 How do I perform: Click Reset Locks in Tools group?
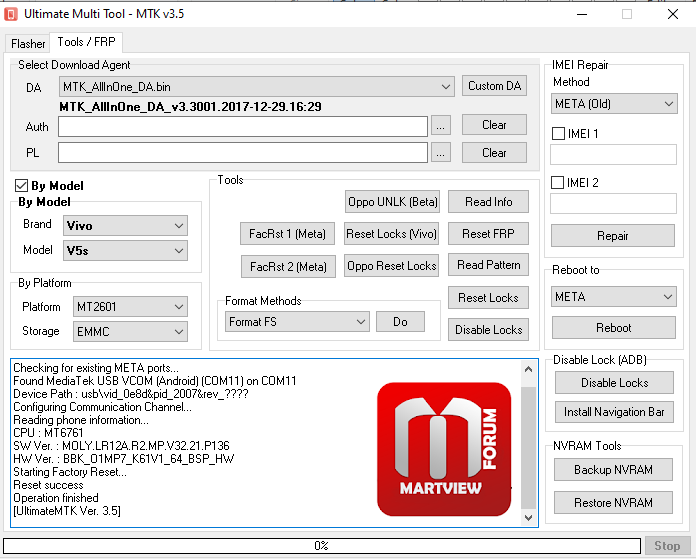pos(488,298)
